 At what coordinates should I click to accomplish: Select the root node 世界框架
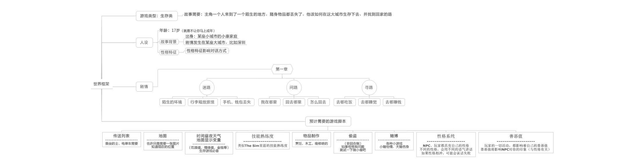pyautogui.click(x=101, y=84)
